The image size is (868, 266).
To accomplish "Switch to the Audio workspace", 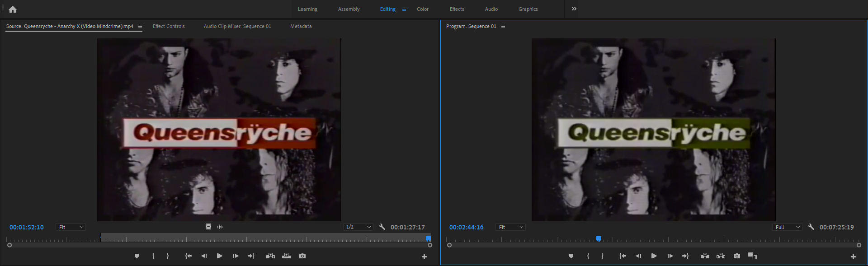I will coord(491,9).
